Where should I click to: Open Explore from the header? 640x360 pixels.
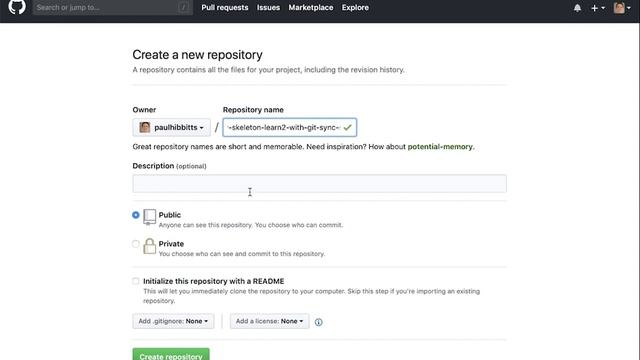click(355, 7)
